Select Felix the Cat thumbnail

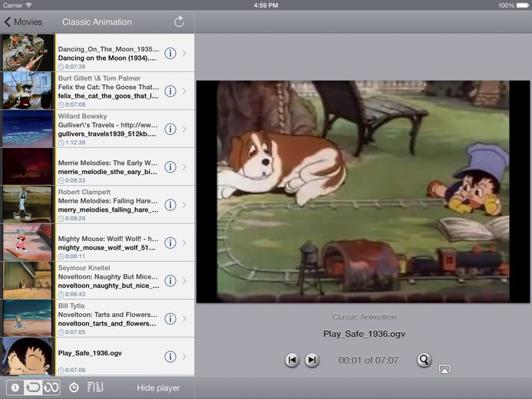click(28, 91)
